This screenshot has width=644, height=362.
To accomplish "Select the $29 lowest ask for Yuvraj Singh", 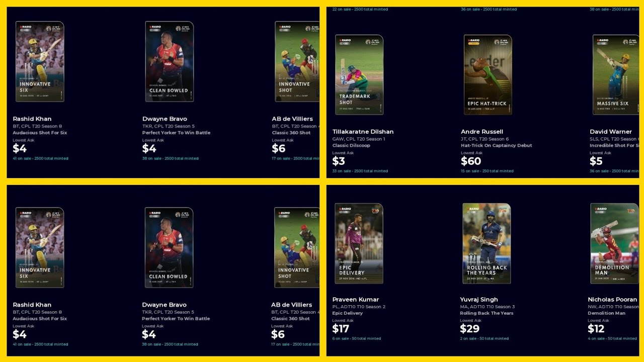I will [x=470, y=329].
